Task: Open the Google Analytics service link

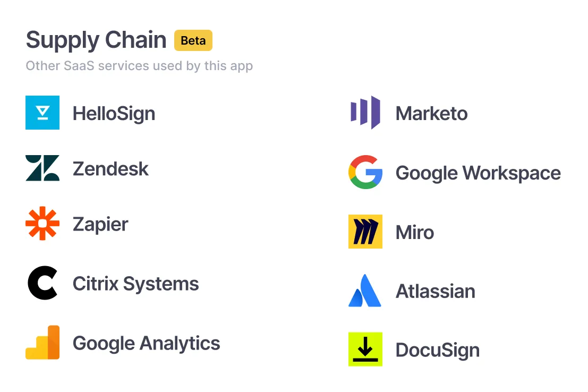Action: [x=146, y=343]
